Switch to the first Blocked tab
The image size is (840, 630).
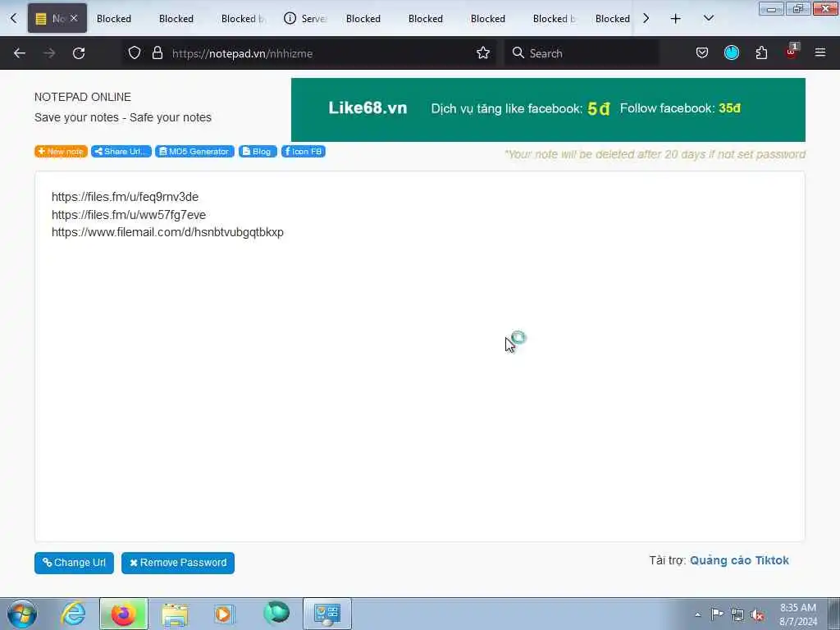pos(113,19)
